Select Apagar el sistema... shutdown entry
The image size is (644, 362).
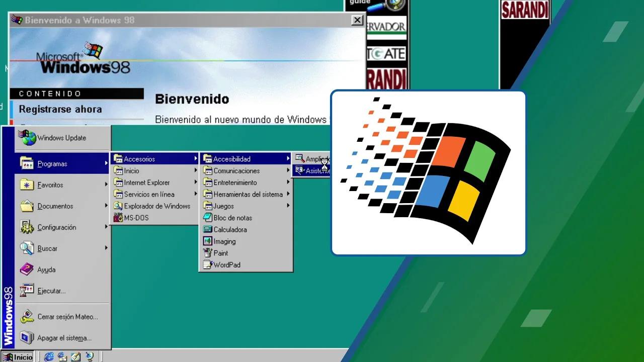click(x=62, y=338)
